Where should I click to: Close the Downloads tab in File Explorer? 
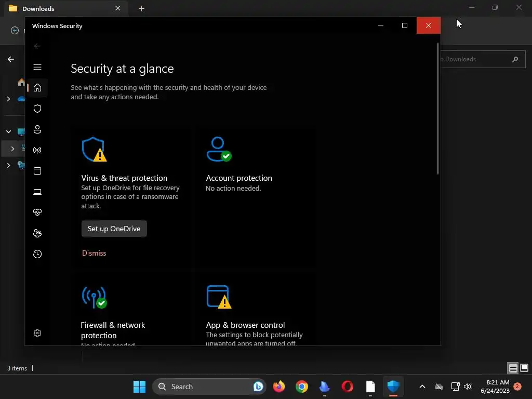(x=118, y=8)
